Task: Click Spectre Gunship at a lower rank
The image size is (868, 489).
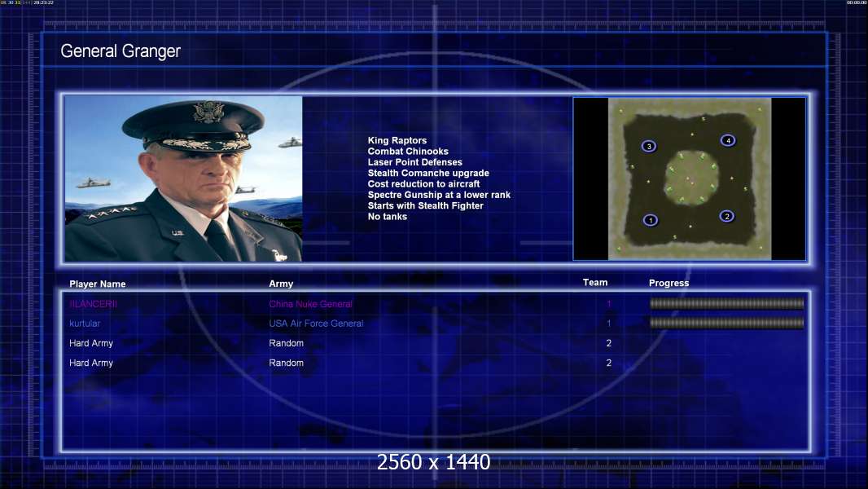Action: [x=439, y=195]
